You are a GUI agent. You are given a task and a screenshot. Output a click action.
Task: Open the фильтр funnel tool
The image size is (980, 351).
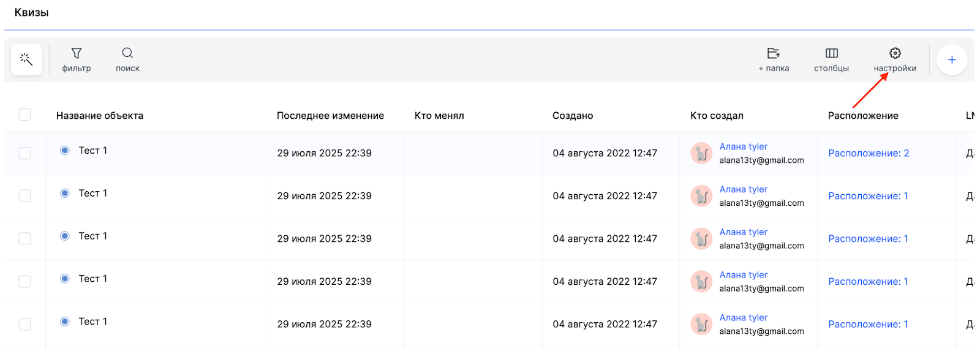pyautogui.click(x=77, y=59)
